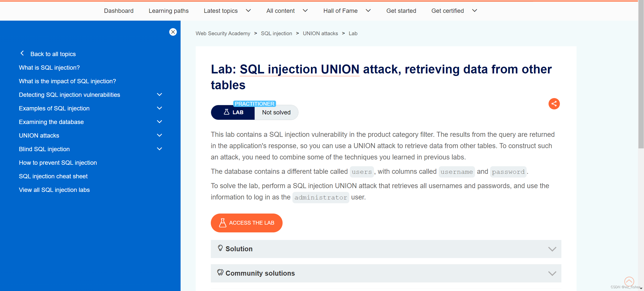Click the back arrow beside Back to all topics
Image resolution: width=644 pixels, height=291 pixels.
[22, 53]
